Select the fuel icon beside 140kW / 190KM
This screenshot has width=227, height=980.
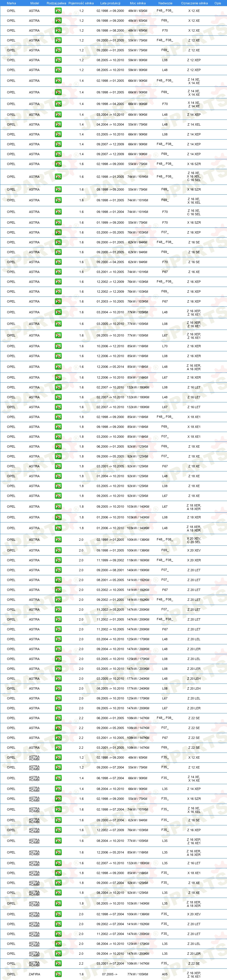[x=58, y=570]
